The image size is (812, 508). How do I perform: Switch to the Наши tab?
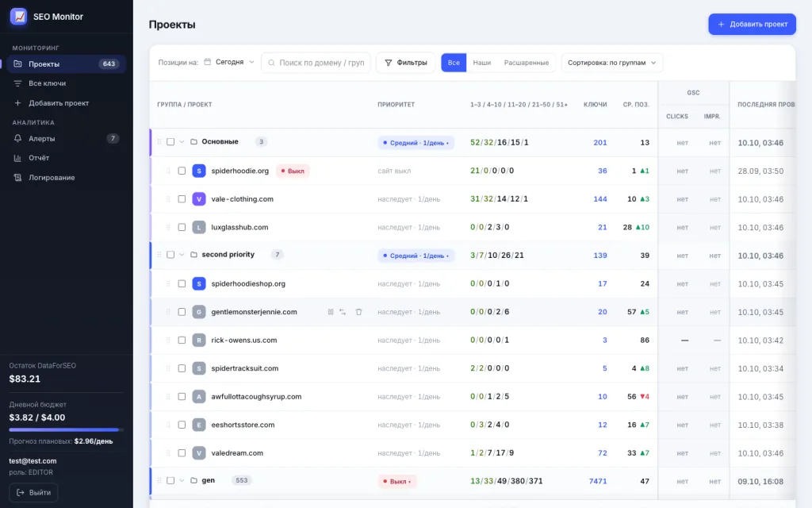(x=481, y=63)
